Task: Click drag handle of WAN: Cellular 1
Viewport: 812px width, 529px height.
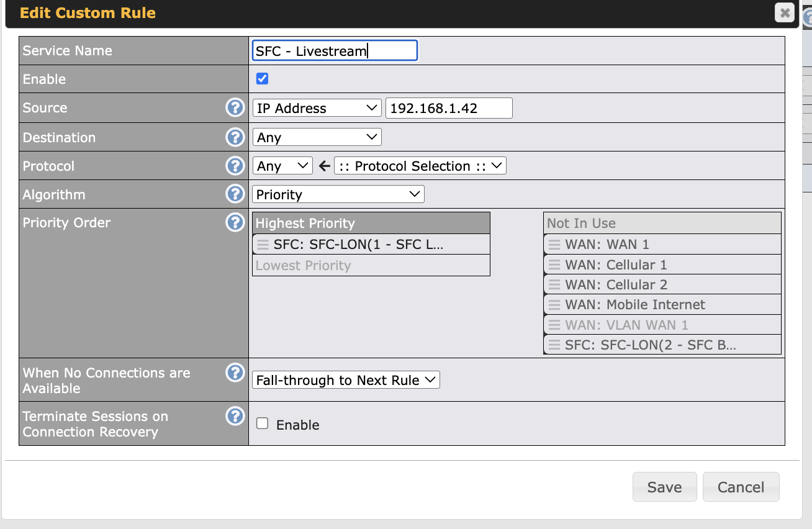Action: (554, 265)
